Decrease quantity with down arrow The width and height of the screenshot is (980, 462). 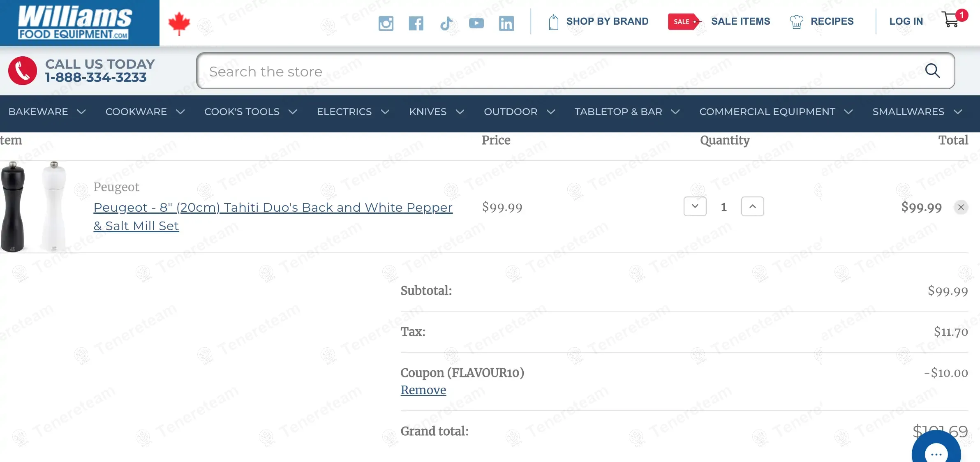coord(695,206)
